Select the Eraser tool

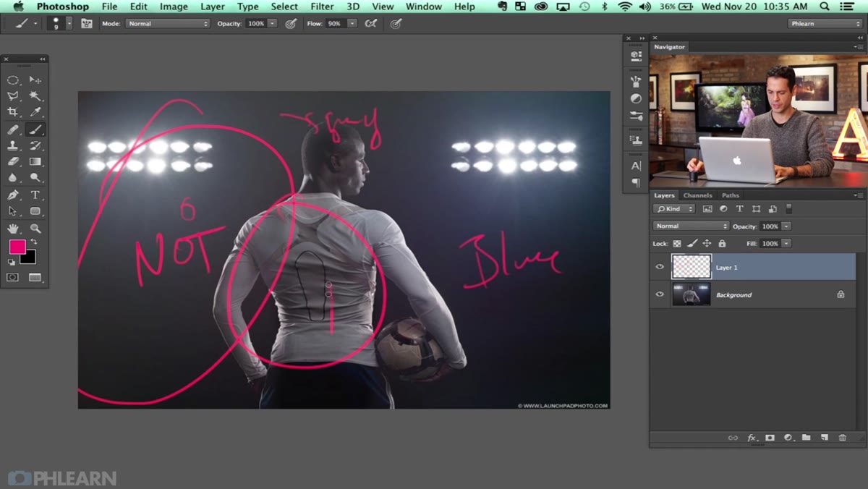point(13,161)
